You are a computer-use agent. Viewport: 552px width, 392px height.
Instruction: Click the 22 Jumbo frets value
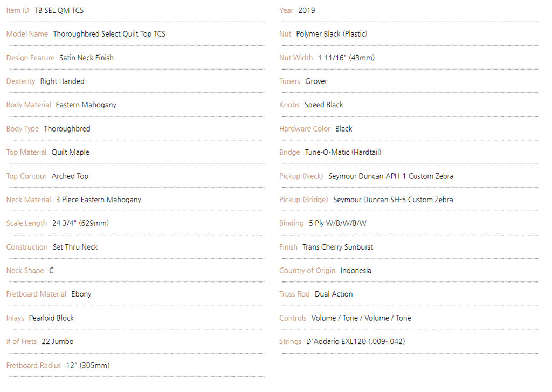click(57, 342)
